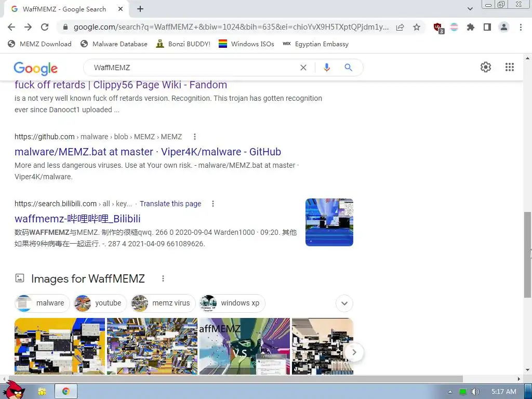This screenshot has height=399, width=532.
Task: Open the Extensions puzzle menu
Action: point(470,27)
